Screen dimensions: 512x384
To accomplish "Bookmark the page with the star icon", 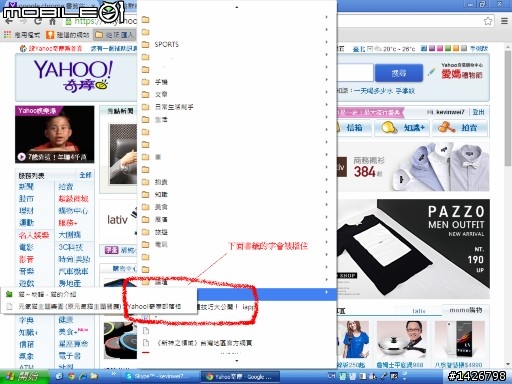I will pos(488,21).
